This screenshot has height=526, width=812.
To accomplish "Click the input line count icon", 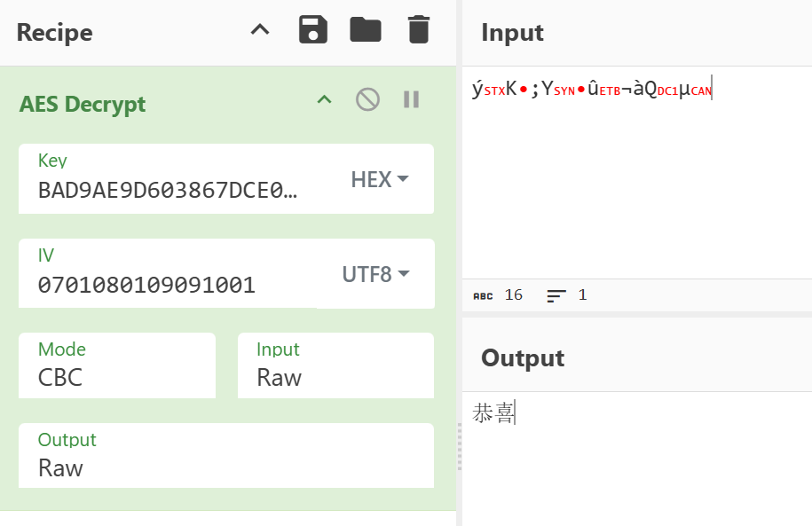I will coord(556,295).
